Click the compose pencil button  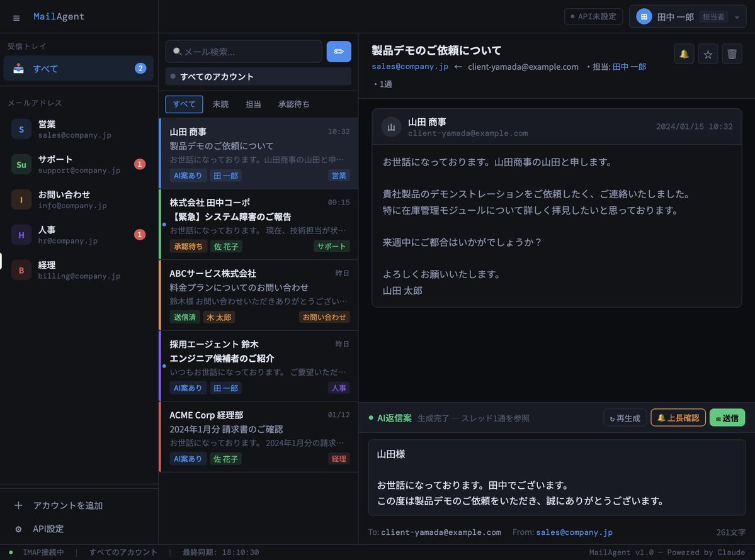point(339,52)
